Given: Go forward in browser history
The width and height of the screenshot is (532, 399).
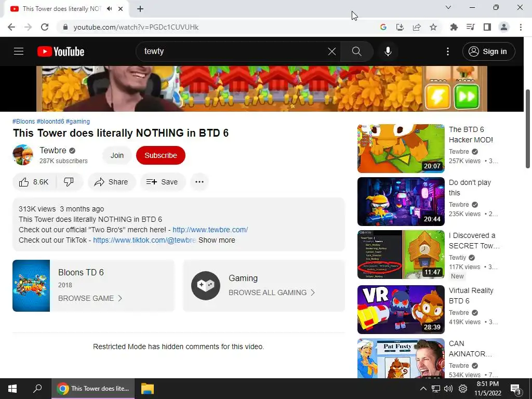Looking at the screenshot, I should click(28, 27).
